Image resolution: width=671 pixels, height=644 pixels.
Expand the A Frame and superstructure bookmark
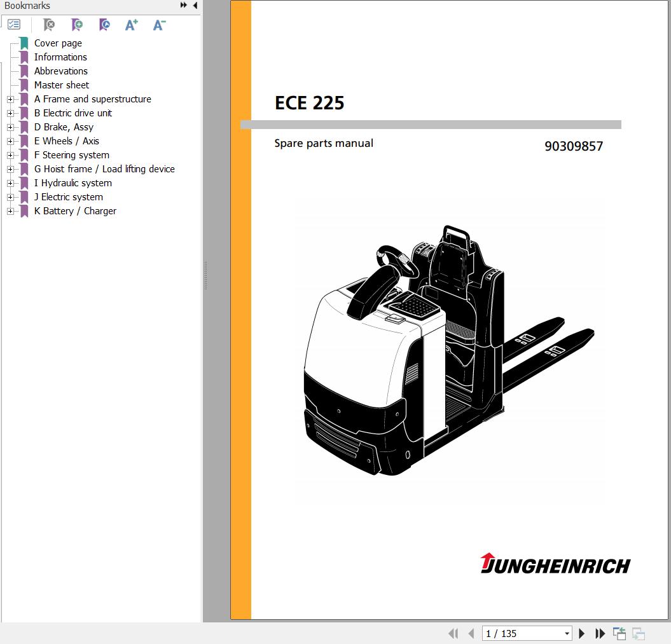coord(10,99)
